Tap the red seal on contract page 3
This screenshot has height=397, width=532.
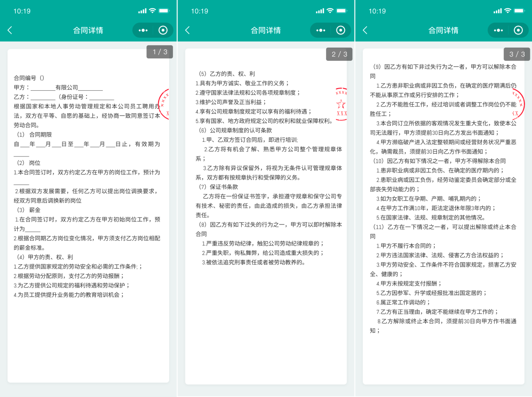pyautogui.click(x=519, y=103)
